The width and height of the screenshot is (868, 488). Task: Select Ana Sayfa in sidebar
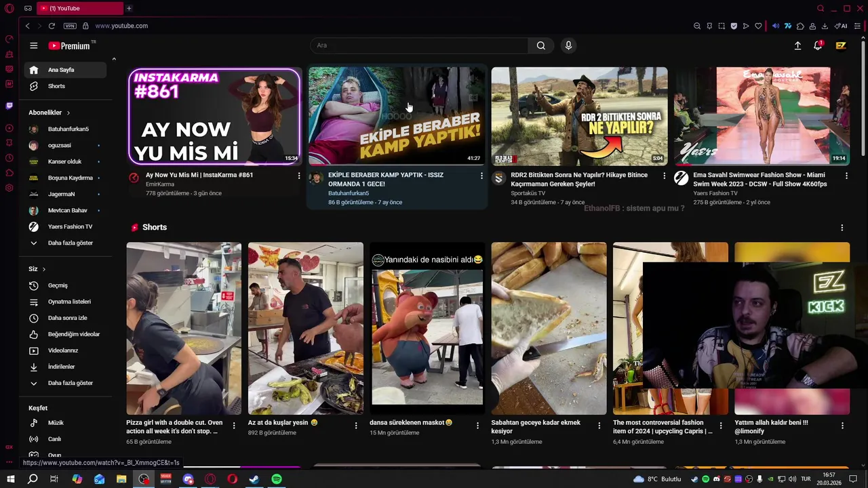[x=65, y=70]
